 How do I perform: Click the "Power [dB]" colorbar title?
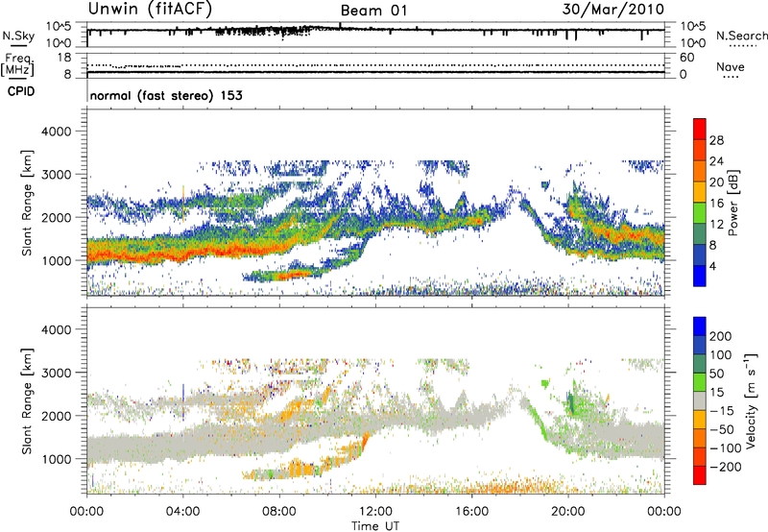point(732,203)
